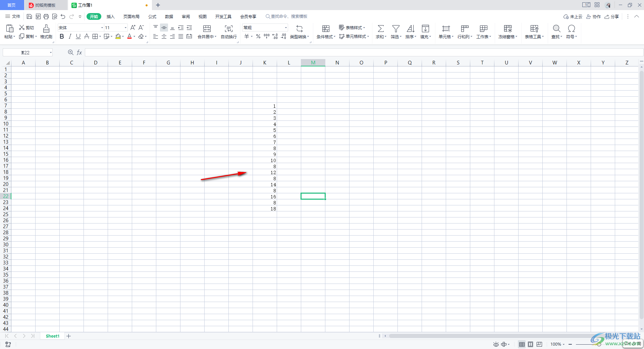644x349 pixels.
Task: Toggle align text right
Action: [172, 36]
